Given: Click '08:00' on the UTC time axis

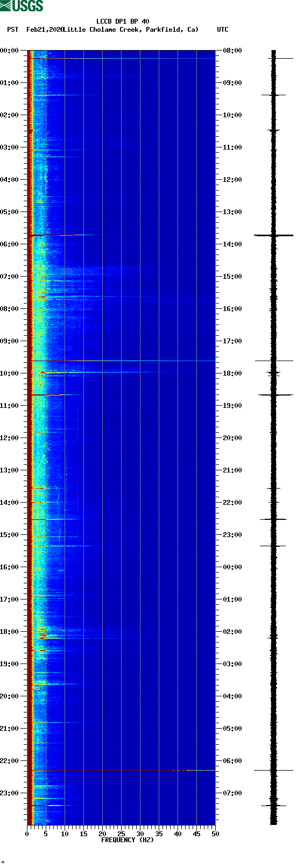Looking at the screenshot, I should [232, 51].
